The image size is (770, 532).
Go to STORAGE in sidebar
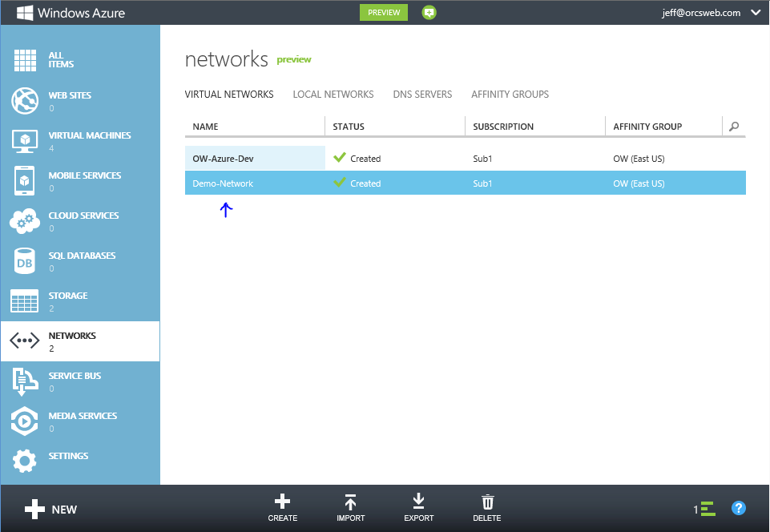(x=68, y=296)
